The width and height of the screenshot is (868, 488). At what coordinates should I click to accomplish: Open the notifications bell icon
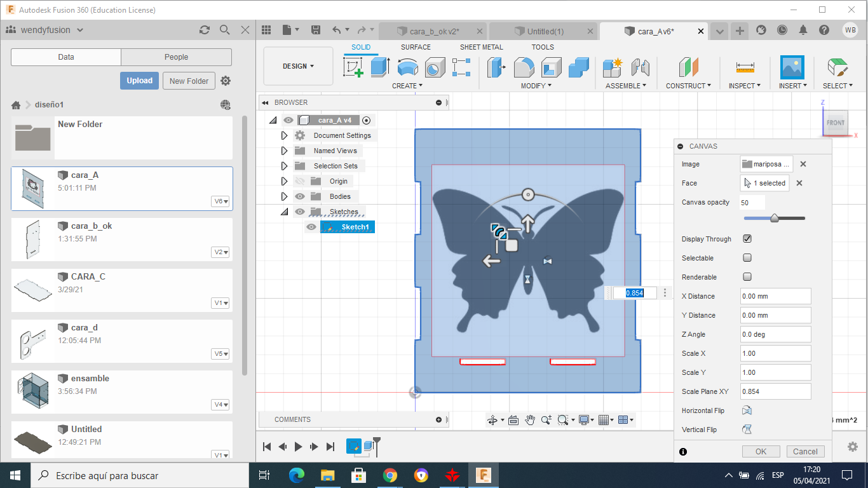pyautogui.click(x=803, y=30)
